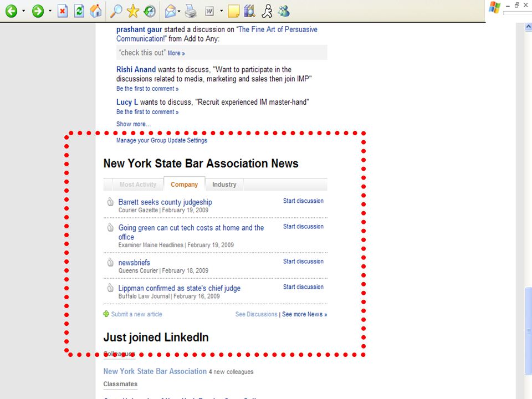Edit page with Word icon
Image resolution: width=532 pixels, height=399 pixels.
pos(209,12)
